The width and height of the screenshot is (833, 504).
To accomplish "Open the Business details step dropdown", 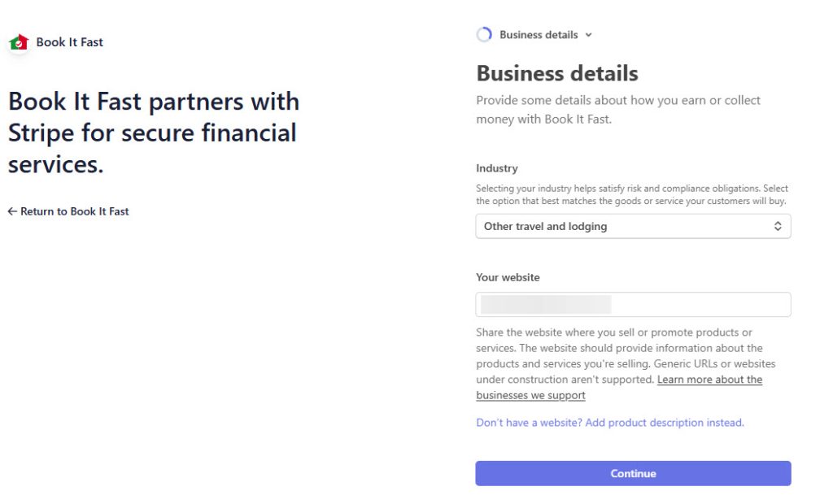I will click(539, 35).
